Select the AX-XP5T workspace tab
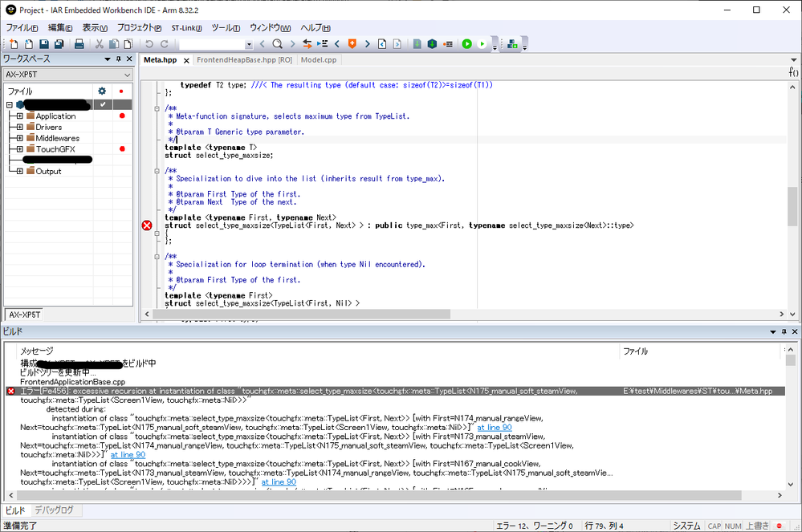 point(25,315)
